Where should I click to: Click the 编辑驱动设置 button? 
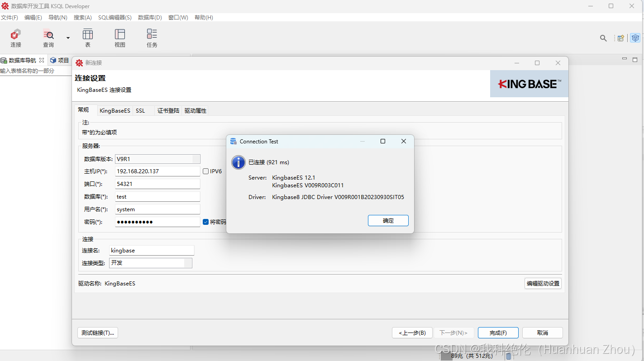point(543,284)
